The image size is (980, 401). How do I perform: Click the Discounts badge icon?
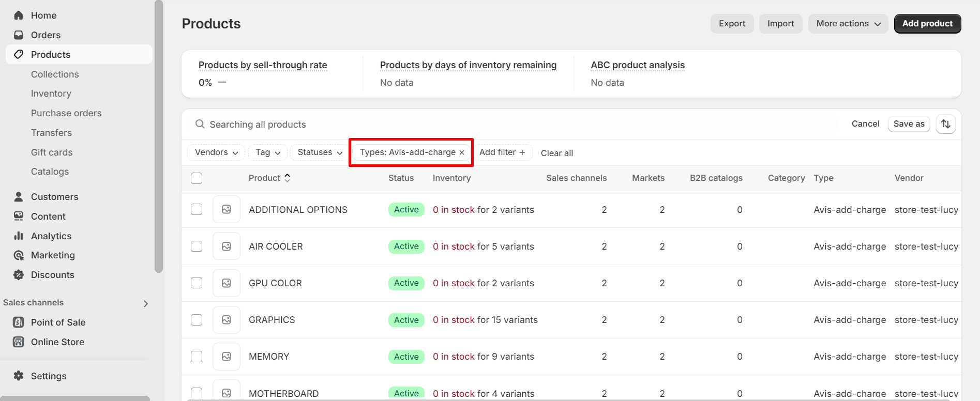pos(19,275)
